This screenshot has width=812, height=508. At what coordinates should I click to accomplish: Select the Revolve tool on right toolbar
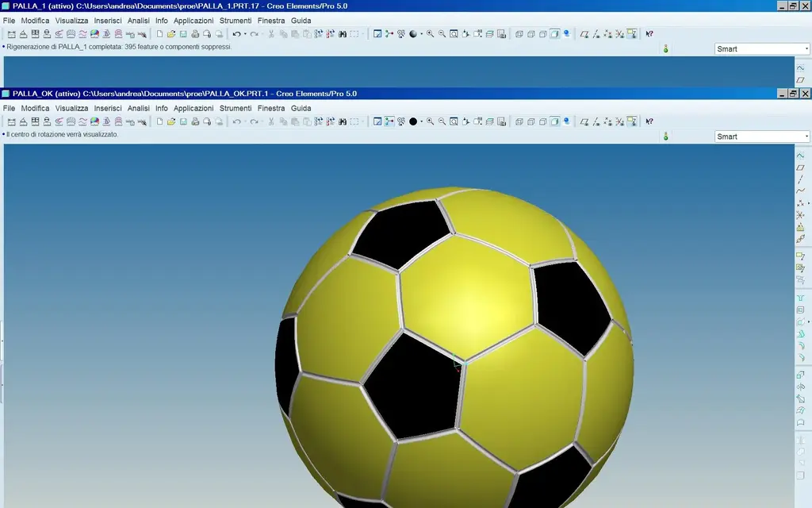tap(800, 387)
